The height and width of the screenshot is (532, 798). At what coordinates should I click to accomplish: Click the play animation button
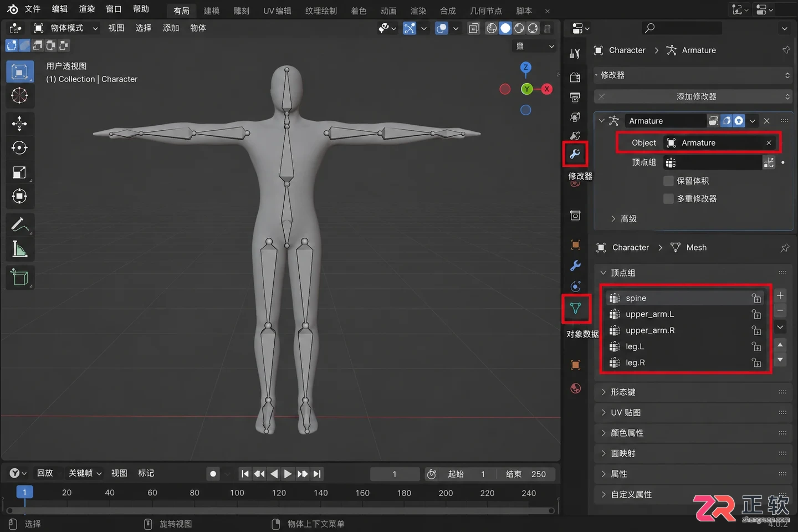[288, 474]
